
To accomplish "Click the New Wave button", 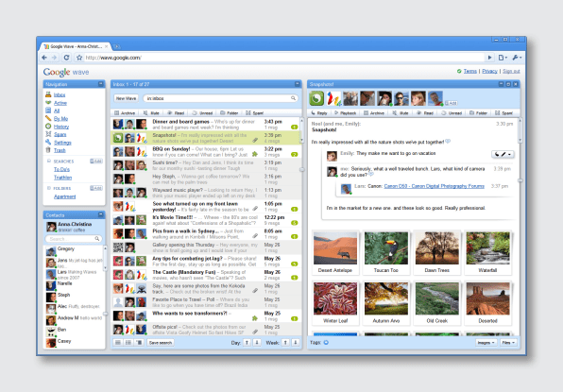I will pyautogui.click(x=126, y=98).
